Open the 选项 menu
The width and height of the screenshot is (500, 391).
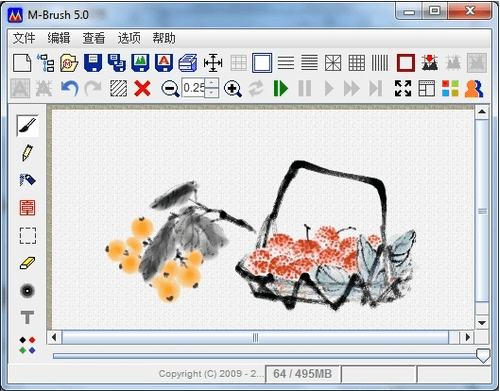[129, 38]
